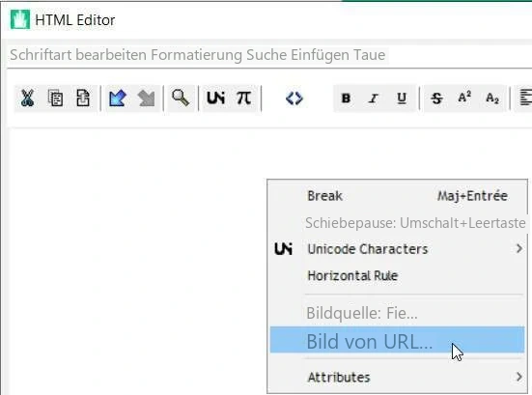Click the HTML source code brackets icon
The height and width of the screenshot is (395, 532).
[294, 99]
